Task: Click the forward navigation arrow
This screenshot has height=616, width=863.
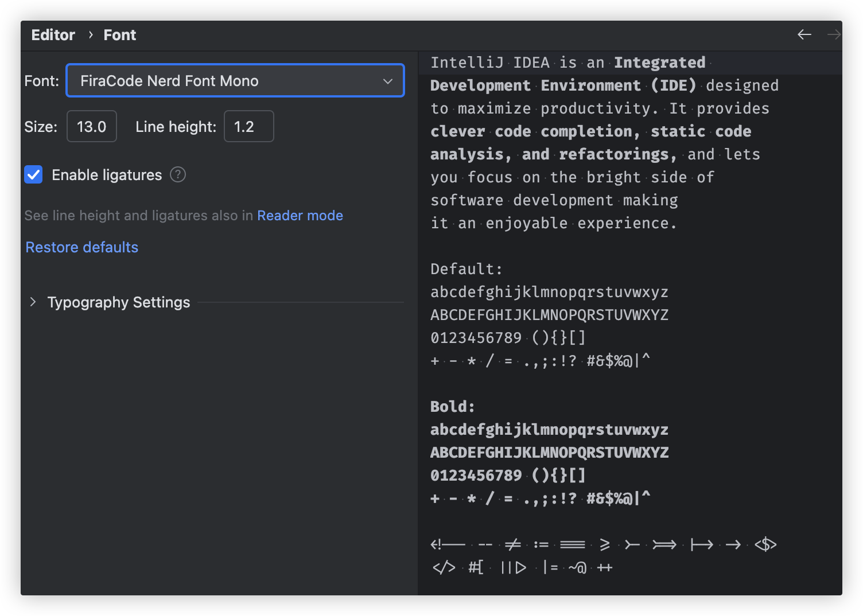Action: (834, 35)
